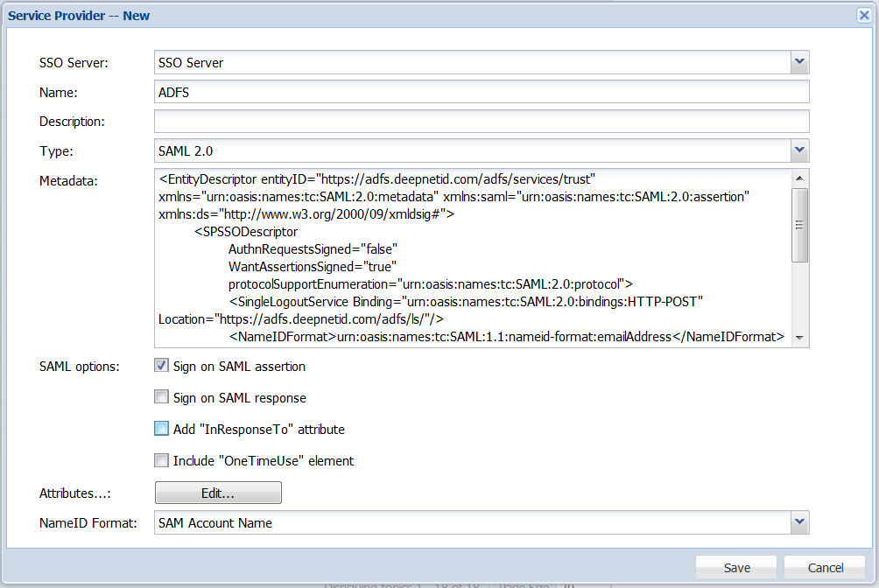
Task: Save the new service provider
Action: (x=736, y=567)
